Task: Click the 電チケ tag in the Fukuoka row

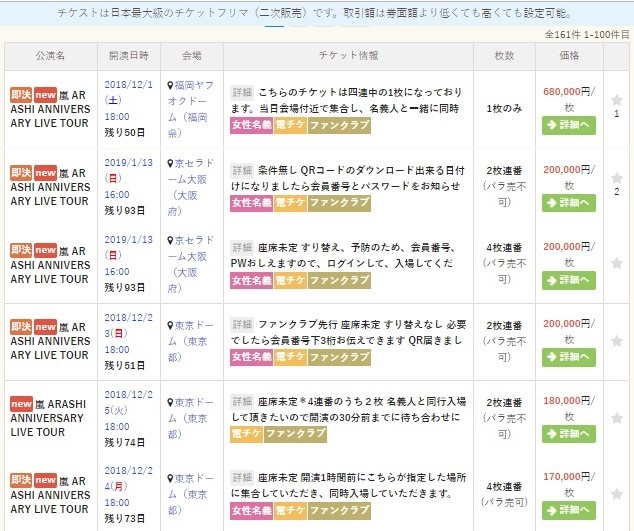Action: [x=290, y=125]
